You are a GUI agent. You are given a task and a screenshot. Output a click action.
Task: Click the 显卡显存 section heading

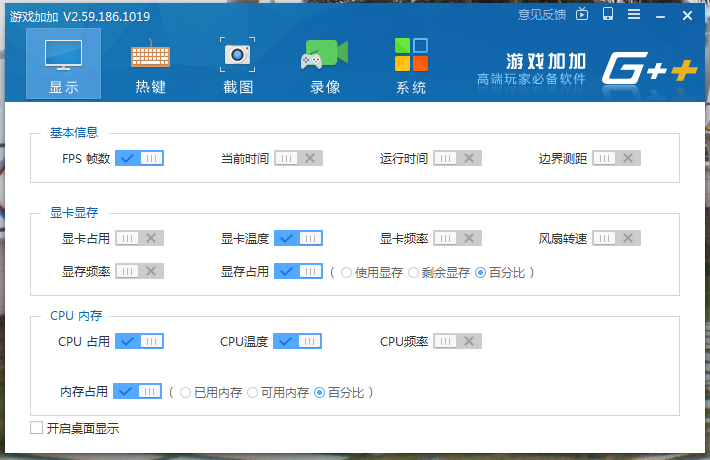coord(74,213)
